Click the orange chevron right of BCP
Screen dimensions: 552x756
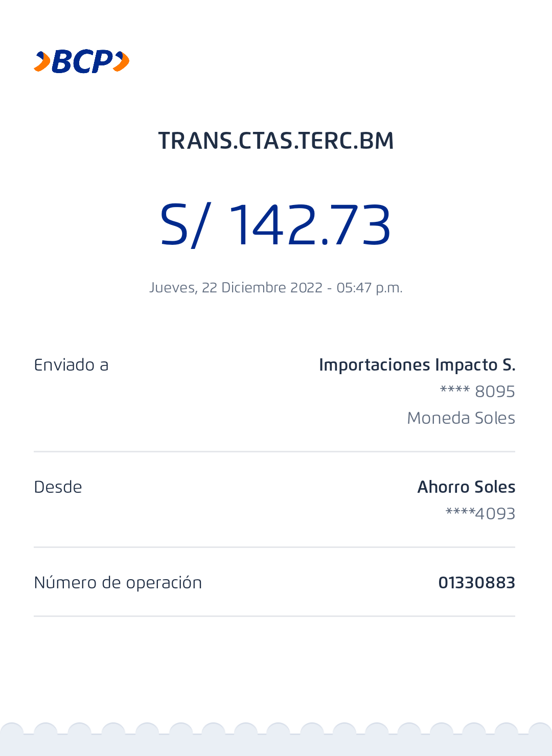(x=122, y=62)
